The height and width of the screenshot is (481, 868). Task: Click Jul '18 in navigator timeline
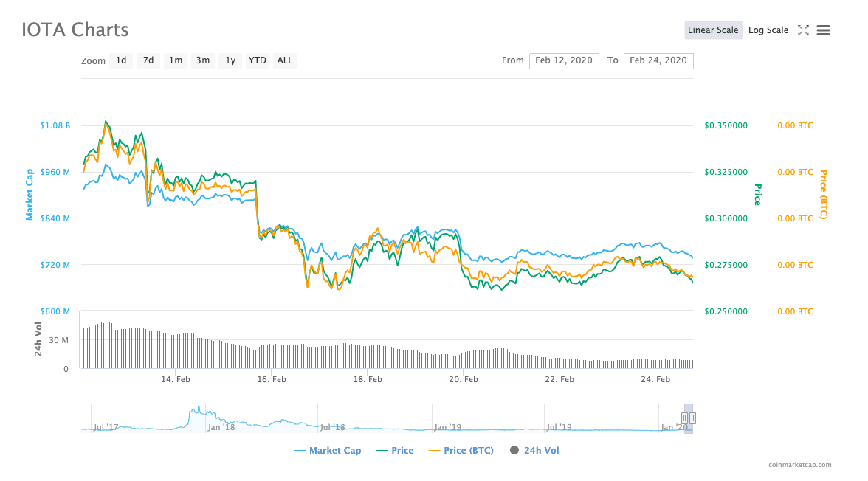tap(332, 427)
